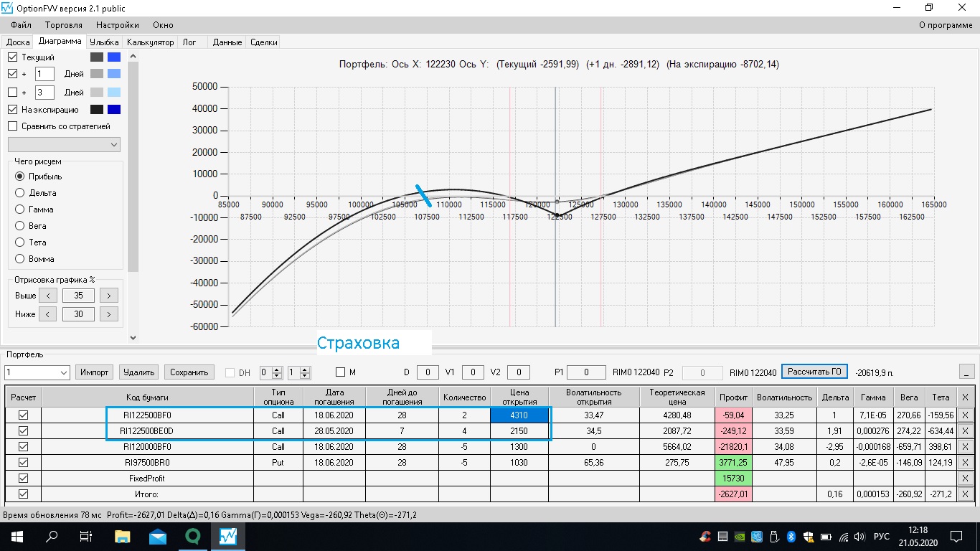This screenshot has height=551, width=980.
Task: Open the battery status tray icon
Action: click(826, 537)
